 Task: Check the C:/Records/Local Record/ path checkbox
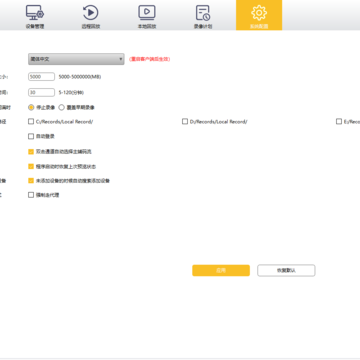coord(31,122)
